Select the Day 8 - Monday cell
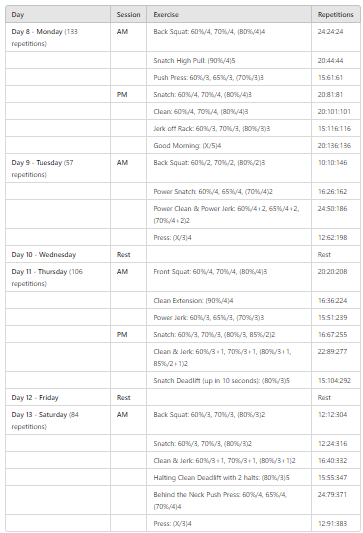This screenshot has width=363, height=533. click(58, 37)
